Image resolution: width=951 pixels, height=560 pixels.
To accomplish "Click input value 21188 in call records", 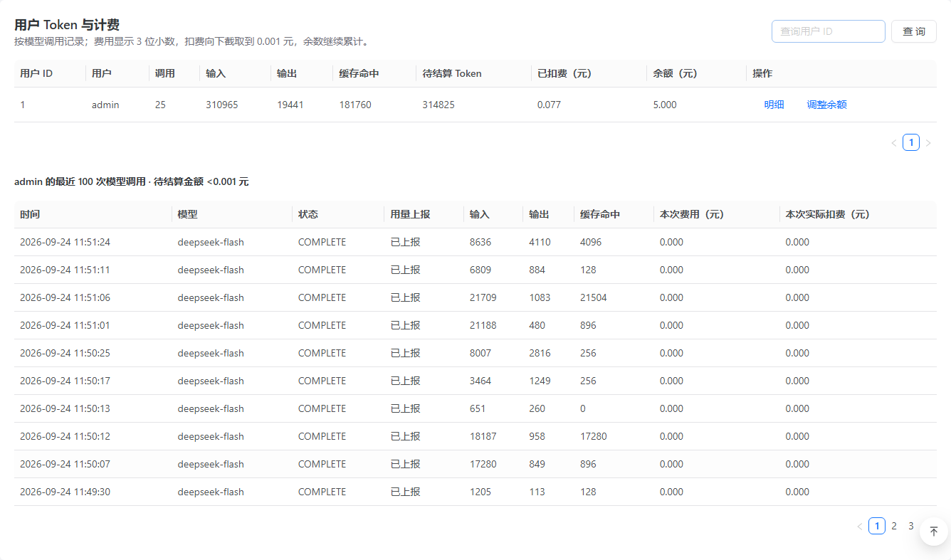I will tap(483, 325).
